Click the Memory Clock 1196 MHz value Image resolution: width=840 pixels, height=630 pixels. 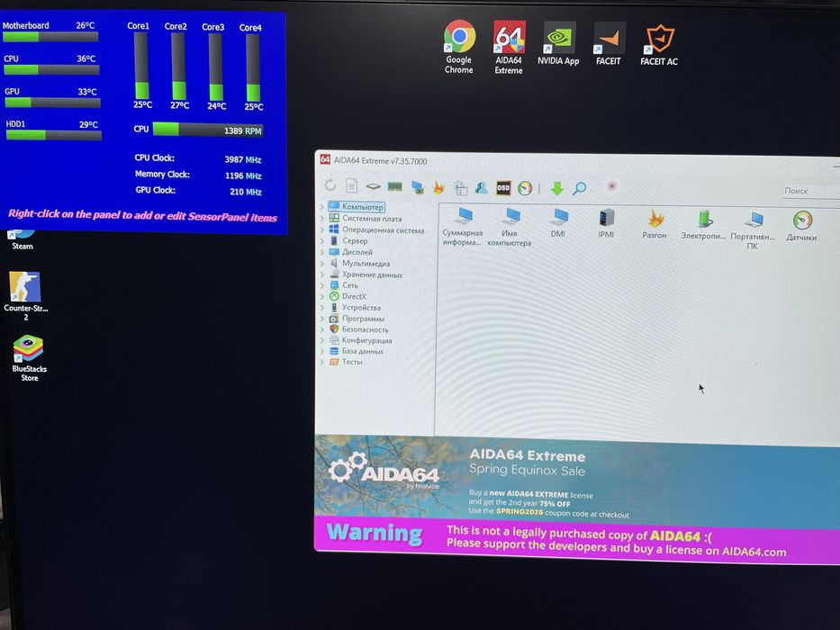point(243,175)
